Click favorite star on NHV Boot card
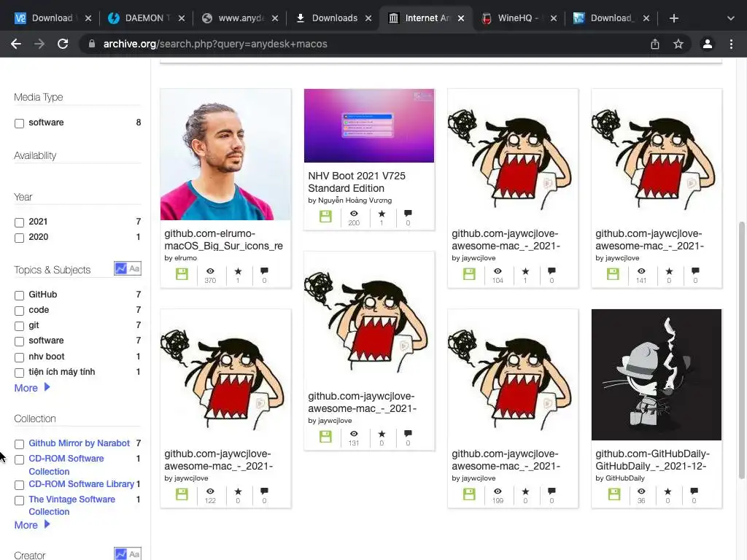The height and width of the screenshot is (560, 747). pyautogui.click(x=382, y=214)
